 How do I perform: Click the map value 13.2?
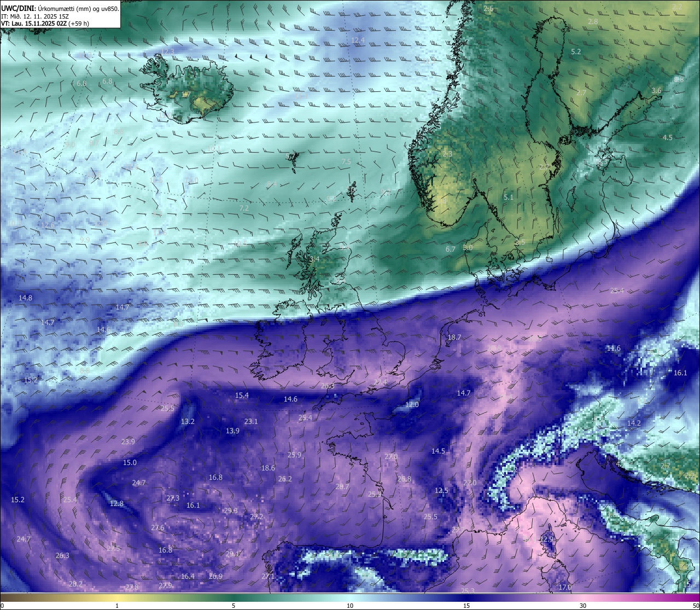[x=188, y=421]
